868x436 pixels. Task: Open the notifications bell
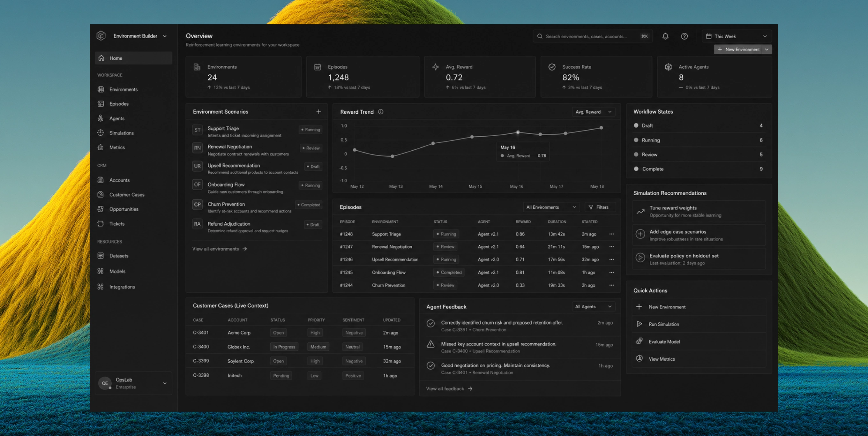665,36
